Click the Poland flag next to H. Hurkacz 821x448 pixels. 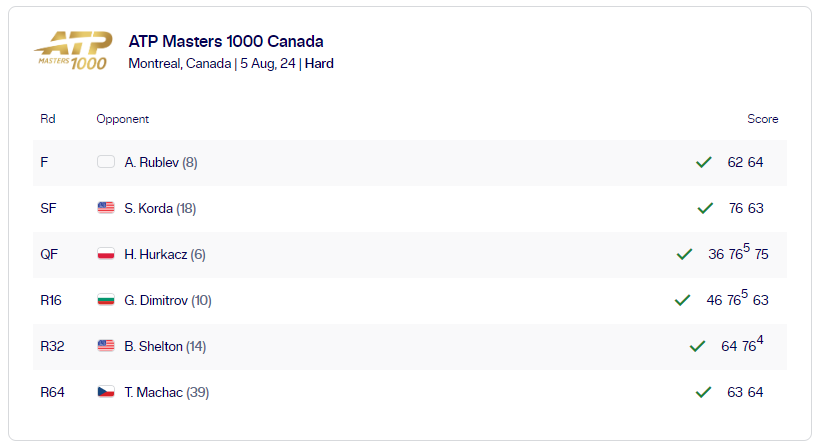[x=106, y=254]
